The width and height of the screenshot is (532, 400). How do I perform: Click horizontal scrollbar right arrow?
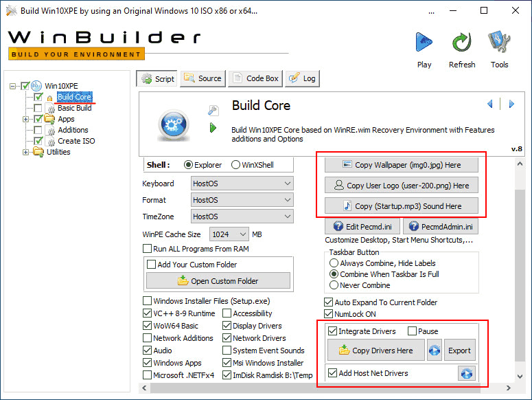click(x=508, y=388)
